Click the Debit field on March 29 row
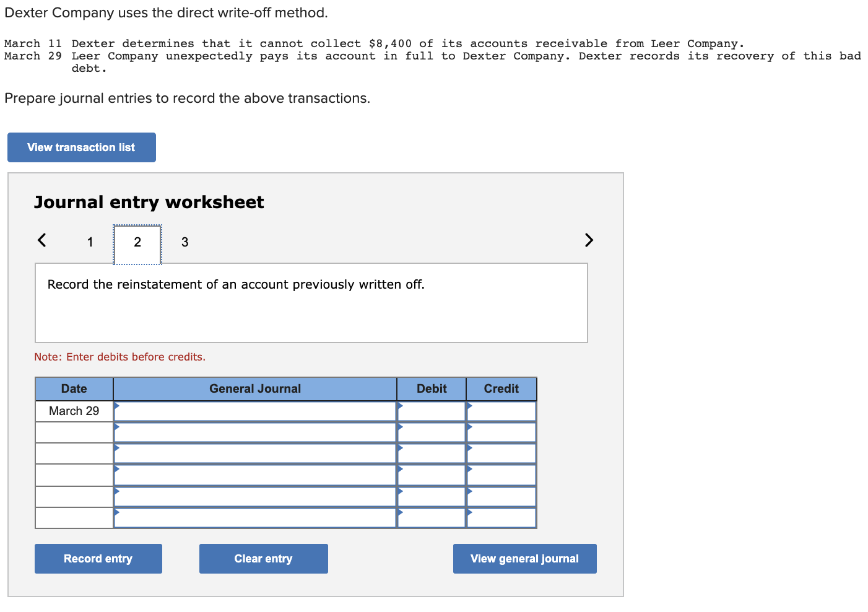This screenshot has height=612, width=868. [432, 411]
